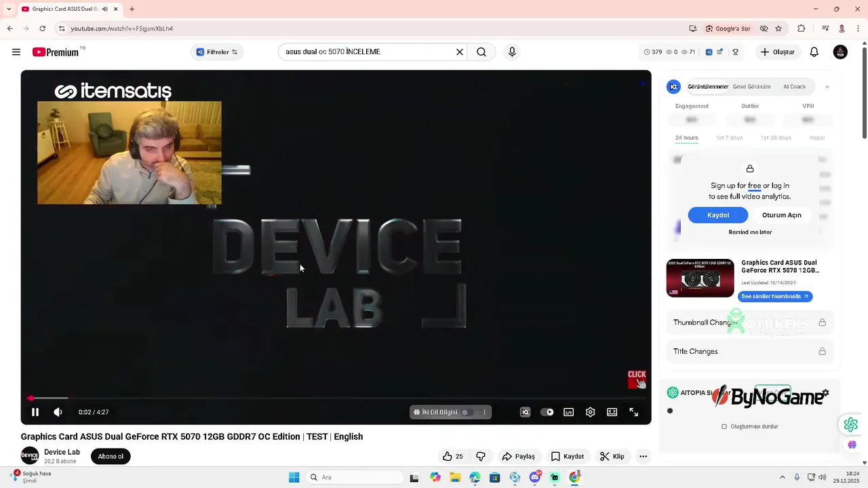Open the İki Dil Bilgisi three-dot menu

pyautogui.click(x=484, y=412)
